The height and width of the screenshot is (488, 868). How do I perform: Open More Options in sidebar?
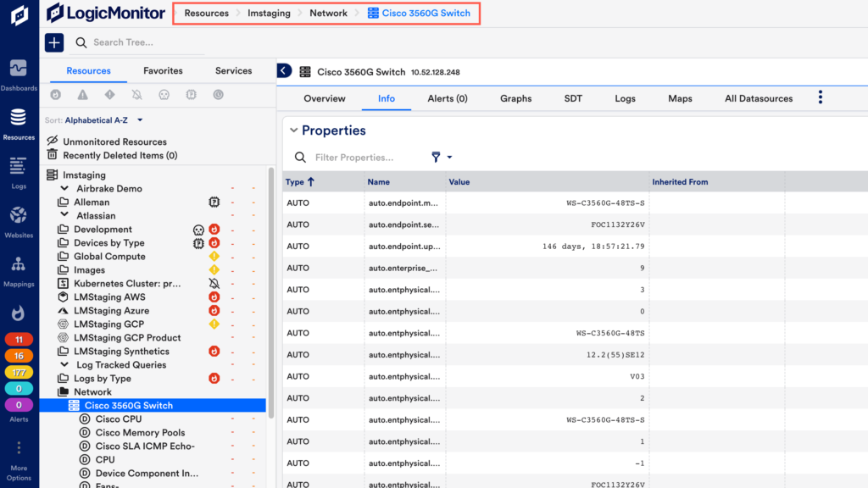tap(19, 462)
